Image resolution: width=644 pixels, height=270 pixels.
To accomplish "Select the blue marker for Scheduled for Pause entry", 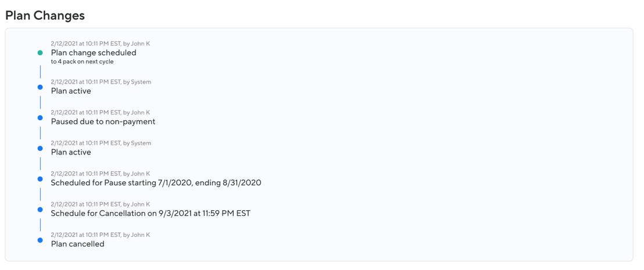I will point(40,179).
